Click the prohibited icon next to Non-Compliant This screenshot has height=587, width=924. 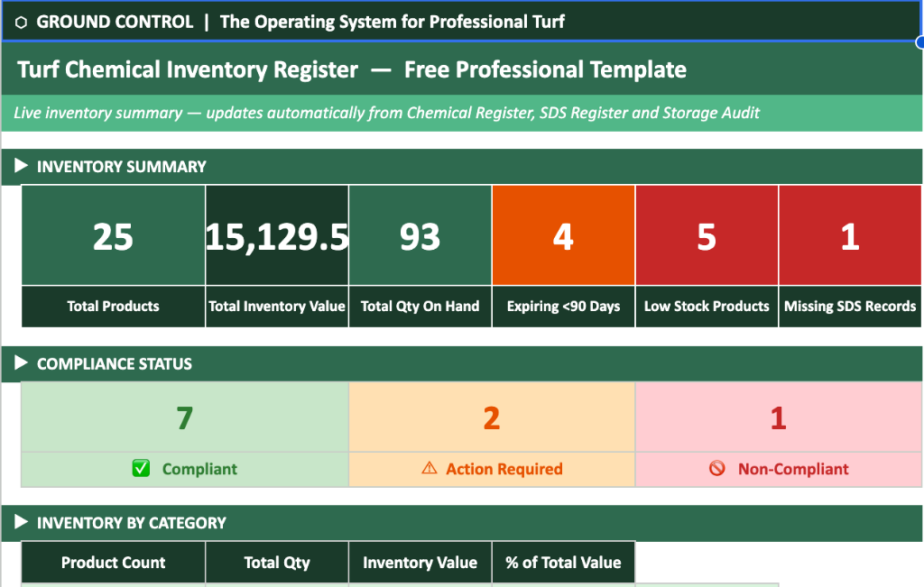click(x=717, y=468)
